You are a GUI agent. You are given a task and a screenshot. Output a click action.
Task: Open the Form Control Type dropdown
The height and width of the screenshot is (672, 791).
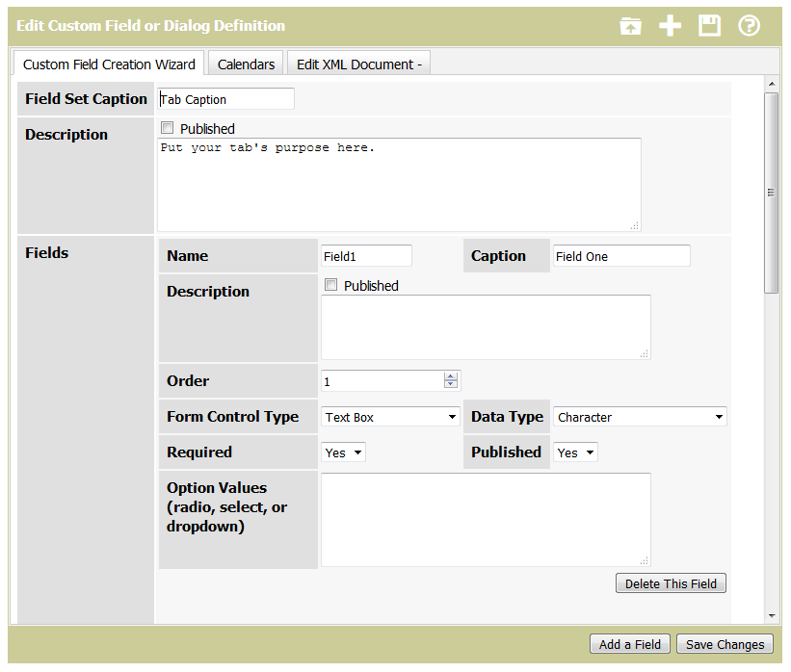pos(390,417)
